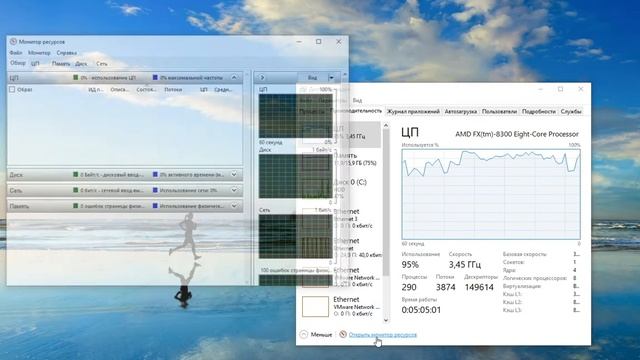Image resolution: width=640 pixels, height=360 pixels.
Task: Switch to the ЦП tab in Resource Monitor
Action: click(35, 64)
